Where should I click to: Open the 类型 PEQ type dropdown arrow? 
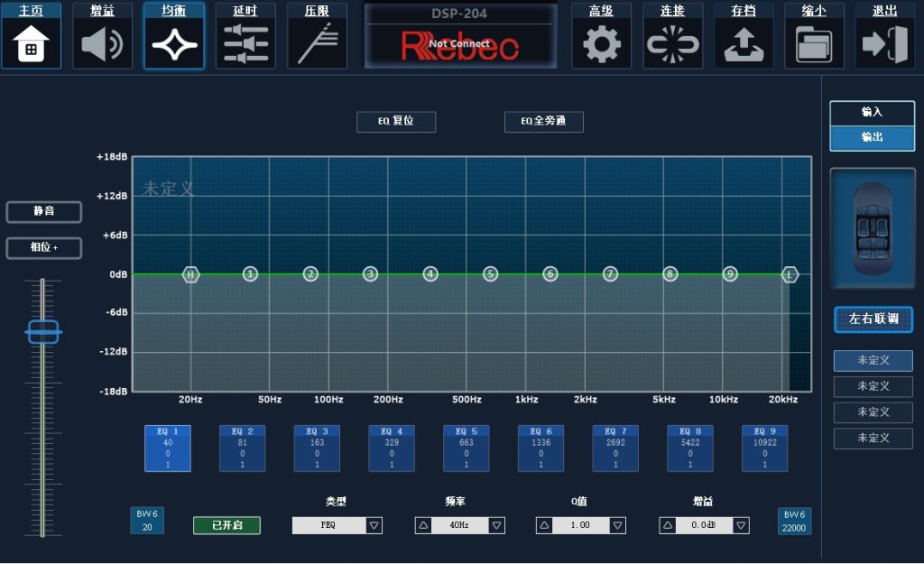click(x=374, y=525)
